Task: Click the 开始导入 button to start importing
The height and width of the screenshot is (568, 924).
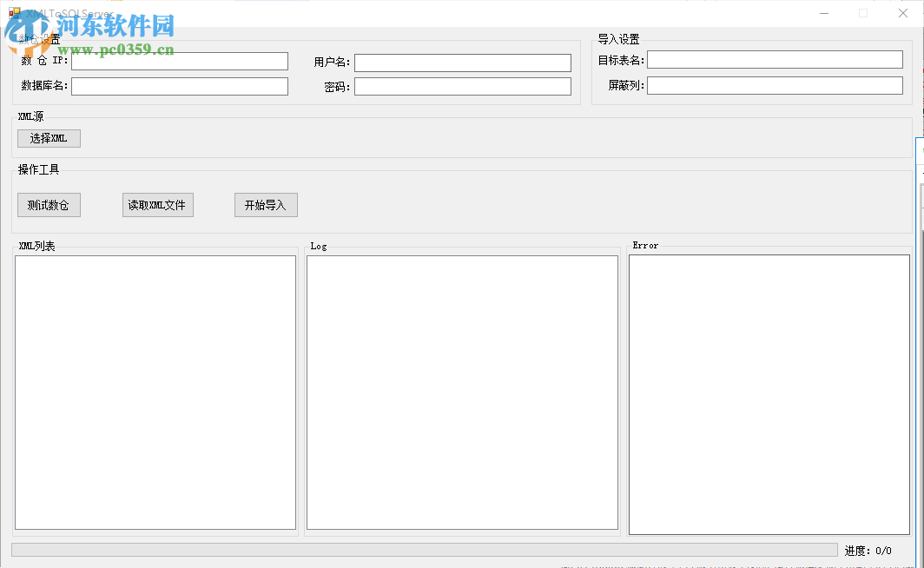Action: pos(266,205)
